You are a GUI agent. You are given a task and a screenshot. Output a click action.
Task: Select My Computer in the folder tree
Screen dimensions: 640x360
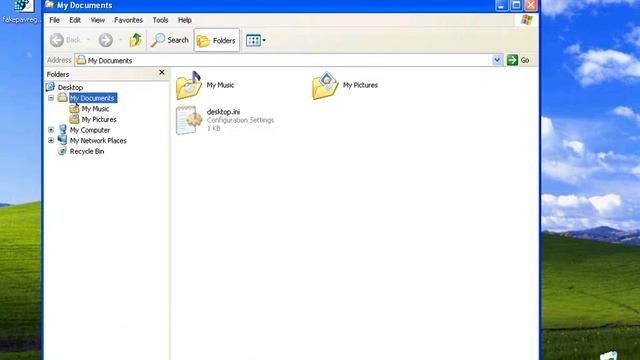point(90,130)
